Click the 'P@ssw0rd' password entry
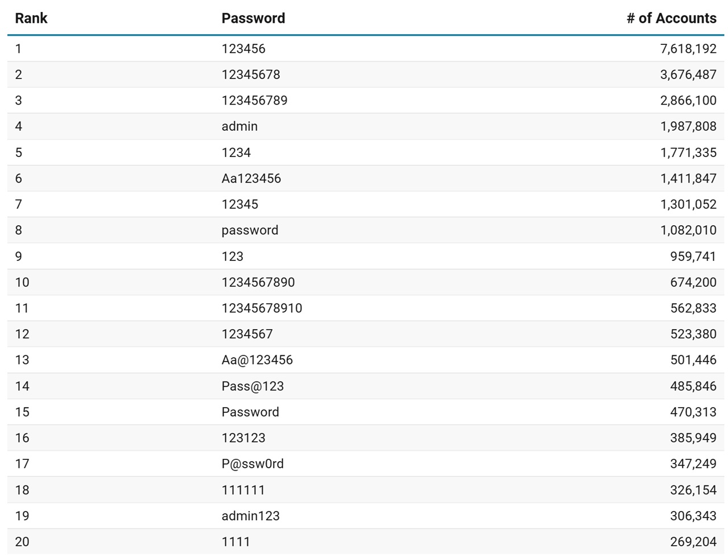The height and width of the screenshot is (560, 728). 253,464
